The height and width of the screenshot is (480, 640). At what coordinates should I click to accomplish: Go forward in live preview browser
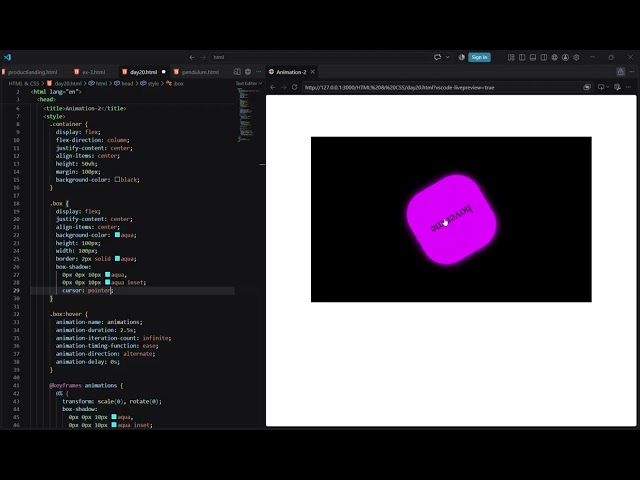coord(284,87)
